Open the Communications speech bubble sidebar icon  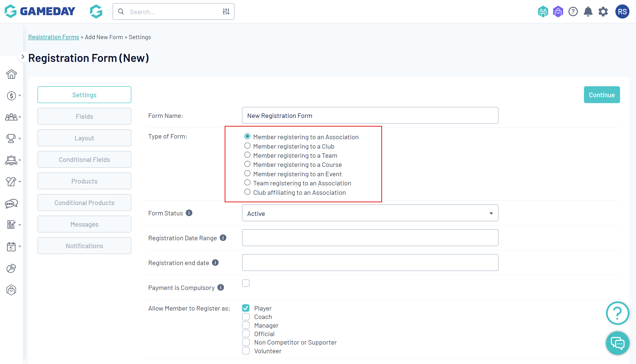pos(11,203)
